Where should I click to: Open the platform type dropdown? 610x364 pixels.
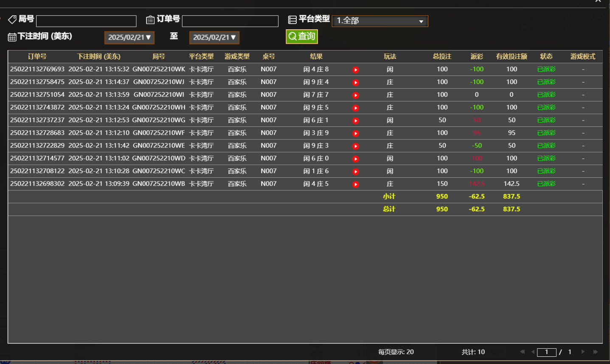click(x=380, y=21)
